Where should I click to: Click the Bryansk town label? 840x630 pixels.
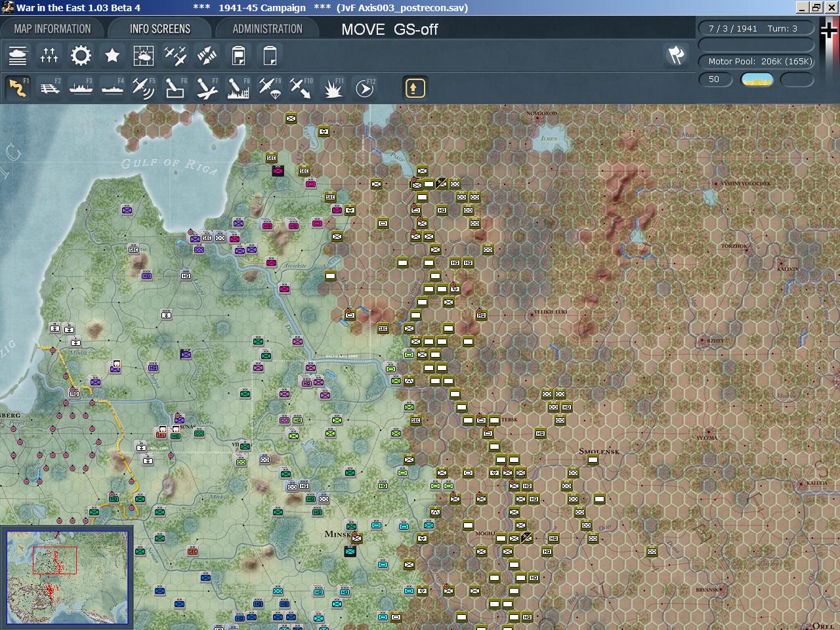coord(707,589)
